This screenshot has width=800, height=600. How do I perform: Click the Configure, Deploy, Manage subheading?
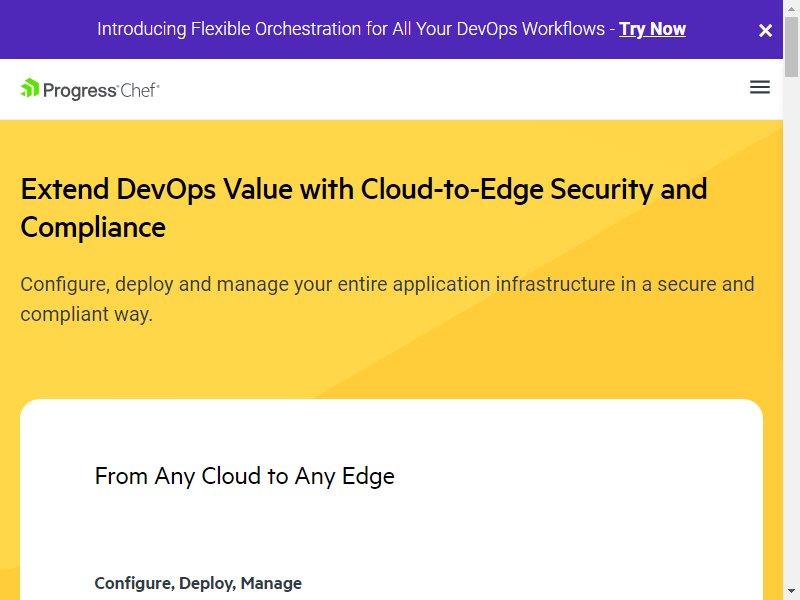point(198,583)
